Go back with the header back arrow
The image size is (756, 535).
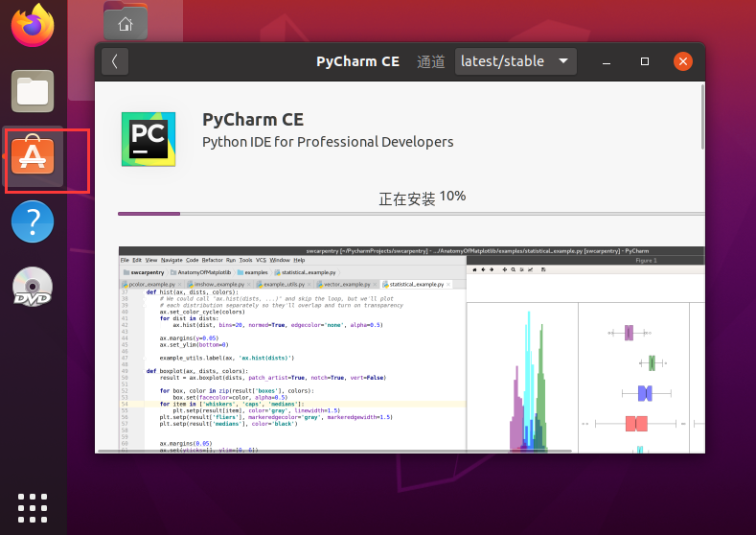click(115, 61)
